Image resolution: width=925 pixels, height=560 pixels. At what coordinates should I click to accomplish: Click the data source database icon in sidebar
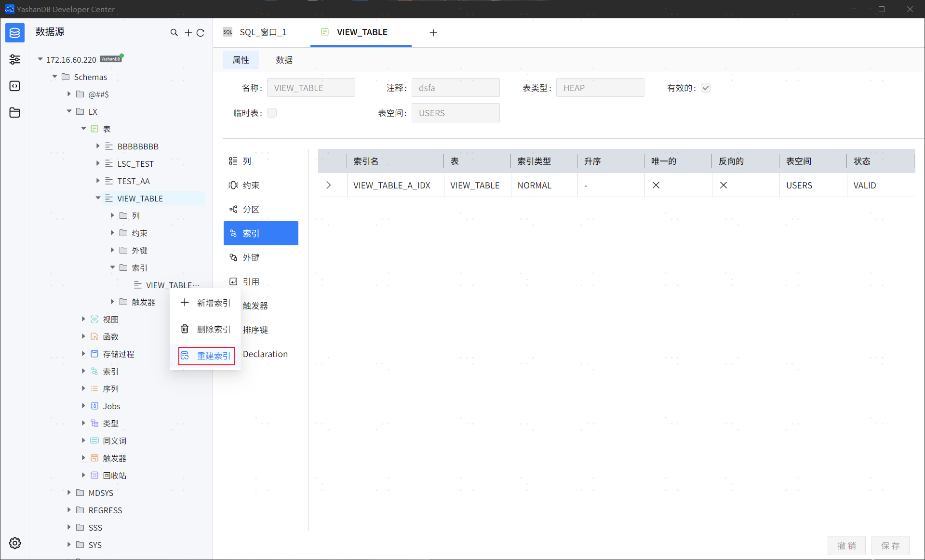point(14,33)
